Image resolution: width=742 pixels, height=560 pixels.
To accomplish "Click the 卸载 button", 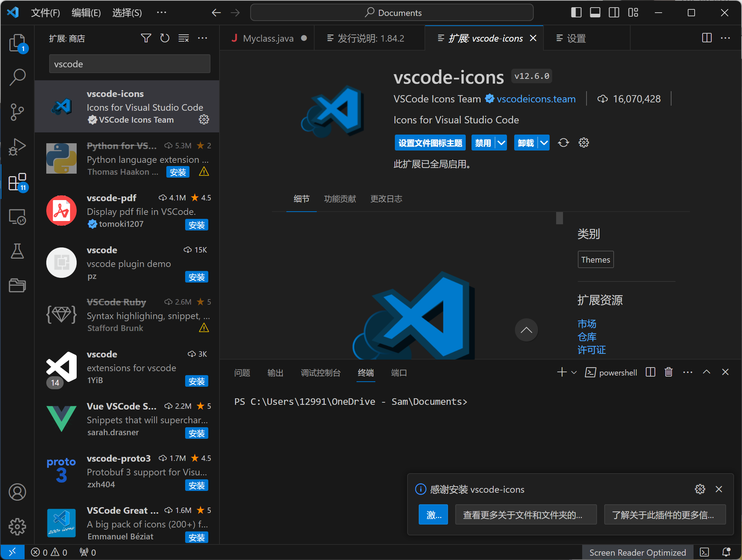I will [526, 143].
